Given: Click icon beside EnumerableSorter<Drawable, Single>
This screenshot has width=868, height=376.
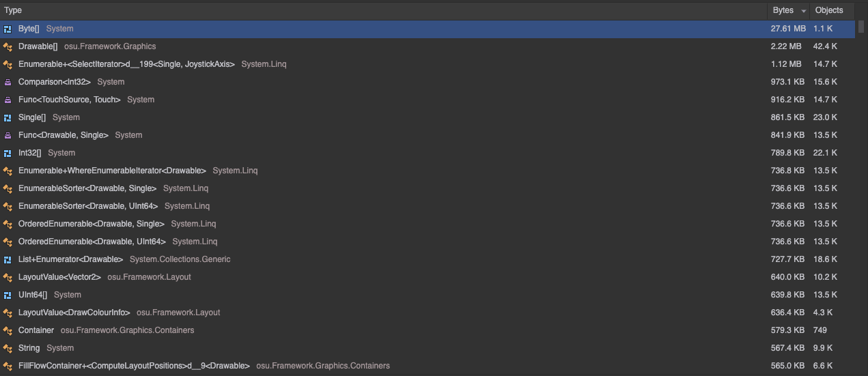Looking at the screenshot, I should click(x=8, y=188).
